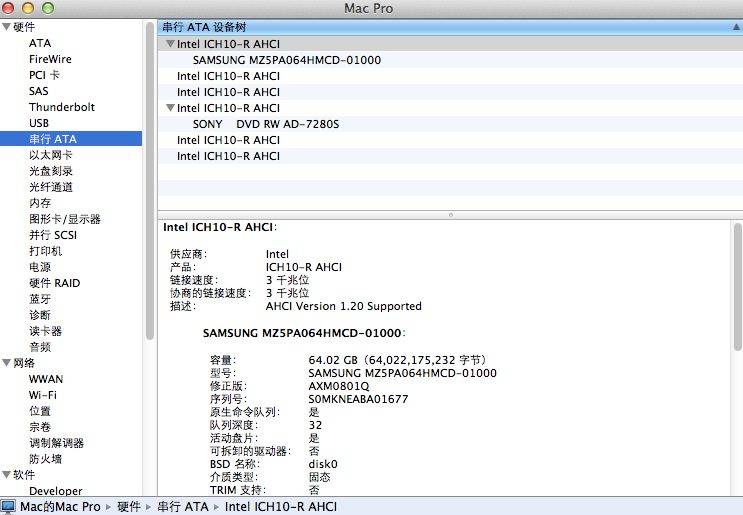
Task: Select the SONY DVD RW AD-7280S row
Action: pos(266,124)
